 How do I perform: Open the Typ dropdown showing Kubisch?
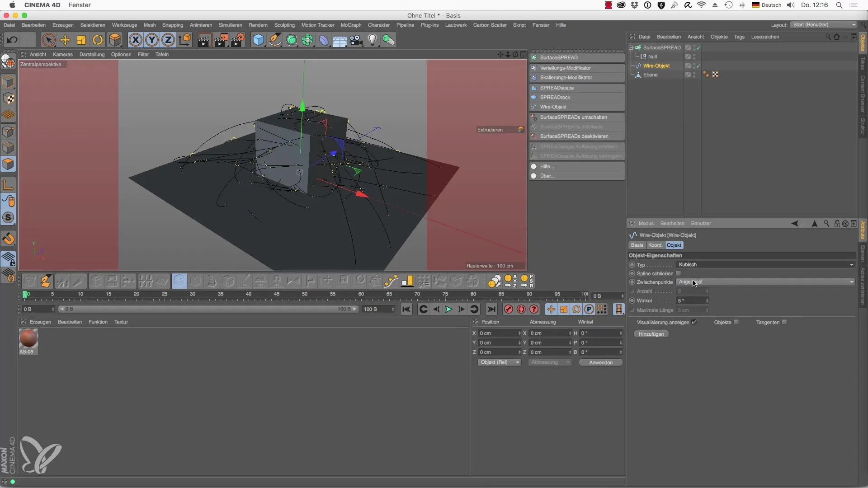coord(766,265)
